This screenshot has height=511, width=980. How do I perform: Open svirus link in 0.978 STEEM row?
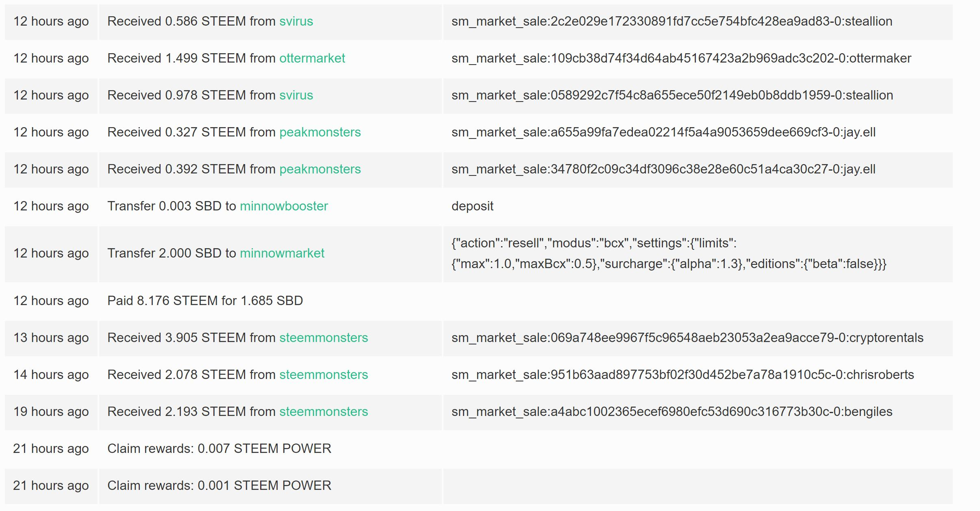[x=296, y=95]
